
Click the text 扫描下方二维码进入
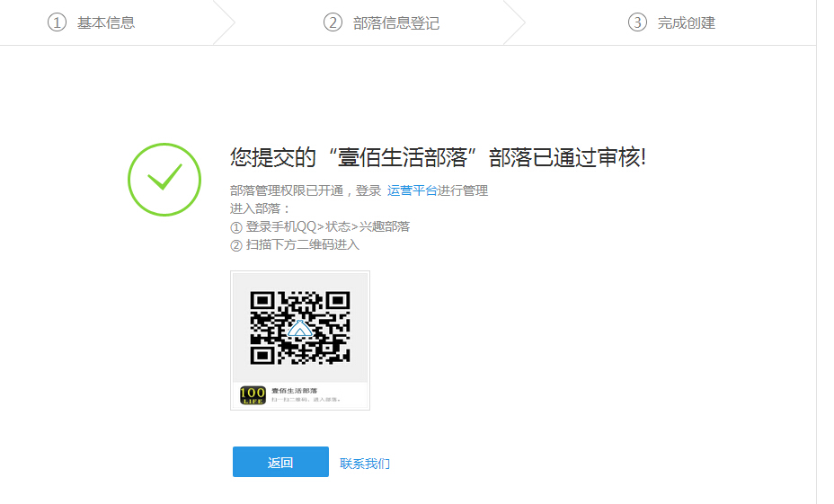[302, 244]
